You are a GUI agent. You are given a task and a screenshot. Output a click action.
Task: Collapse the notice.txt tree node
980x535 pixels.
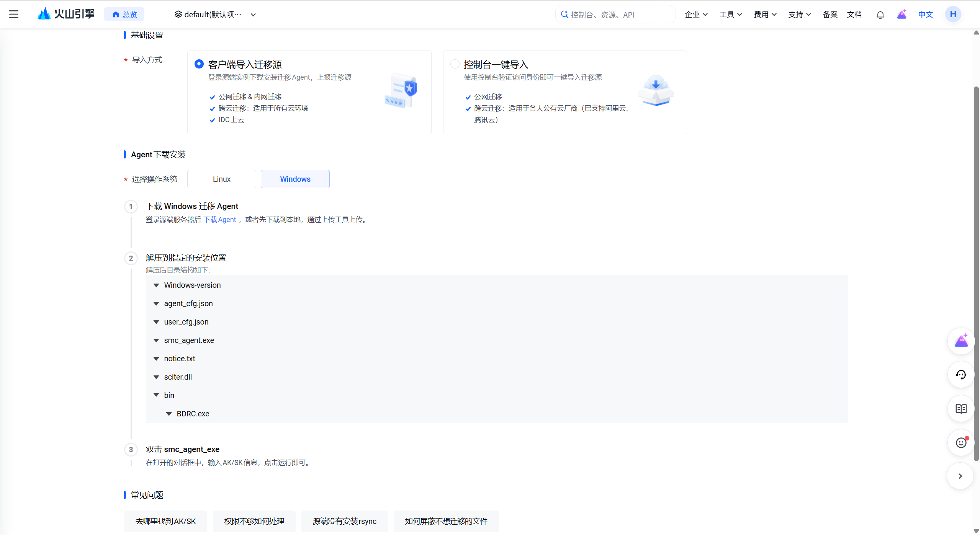pos(156,359)
